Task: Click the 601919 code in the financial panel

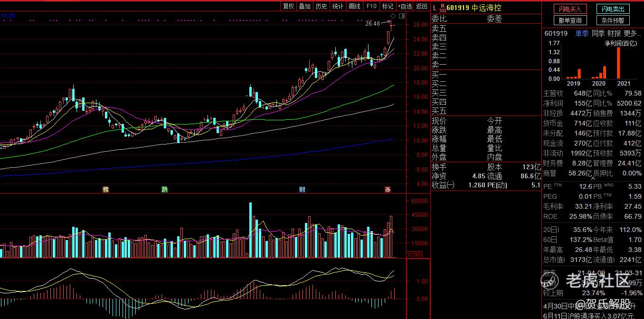Action: [x=556, y=33]
